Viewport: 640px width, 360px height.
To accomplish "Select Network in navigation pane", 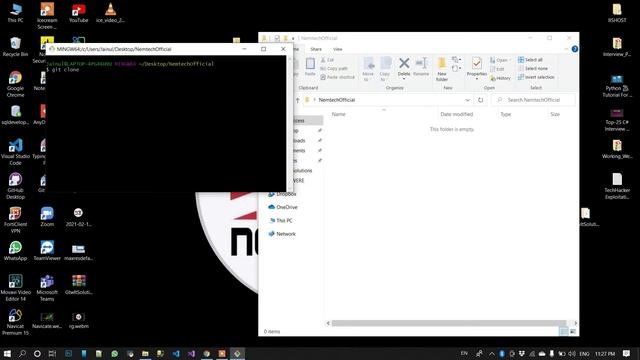I will tap(282, 234).
